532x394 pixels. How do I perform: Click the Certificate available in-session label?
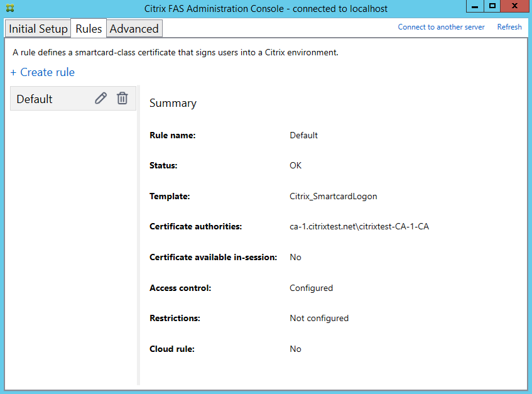click(213, 257)
